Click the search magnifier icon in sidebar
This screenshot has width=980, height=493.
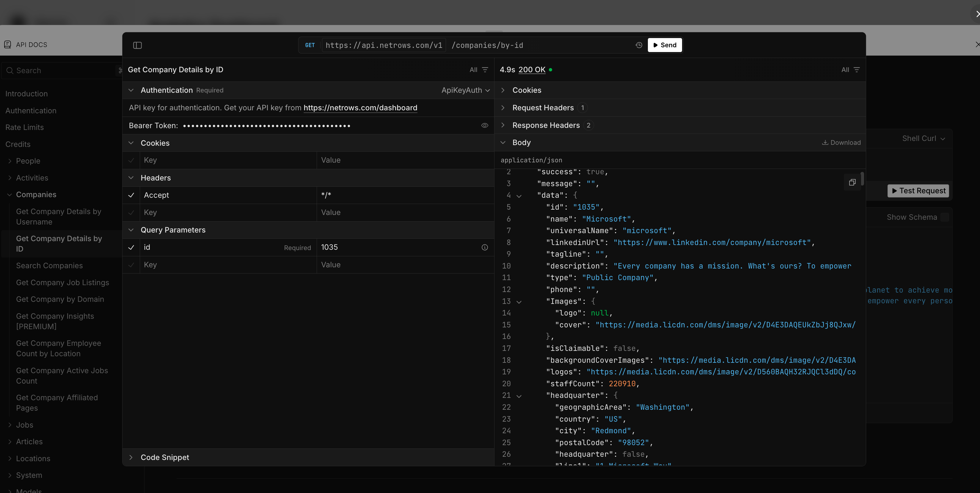coord(10,70)
